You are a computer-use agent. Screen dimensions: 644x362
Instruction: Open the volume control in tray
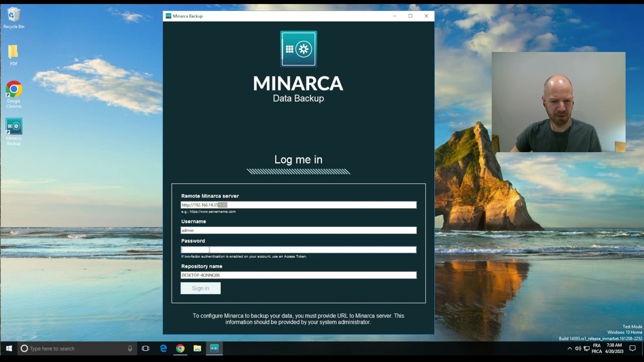tap(578, 348)
